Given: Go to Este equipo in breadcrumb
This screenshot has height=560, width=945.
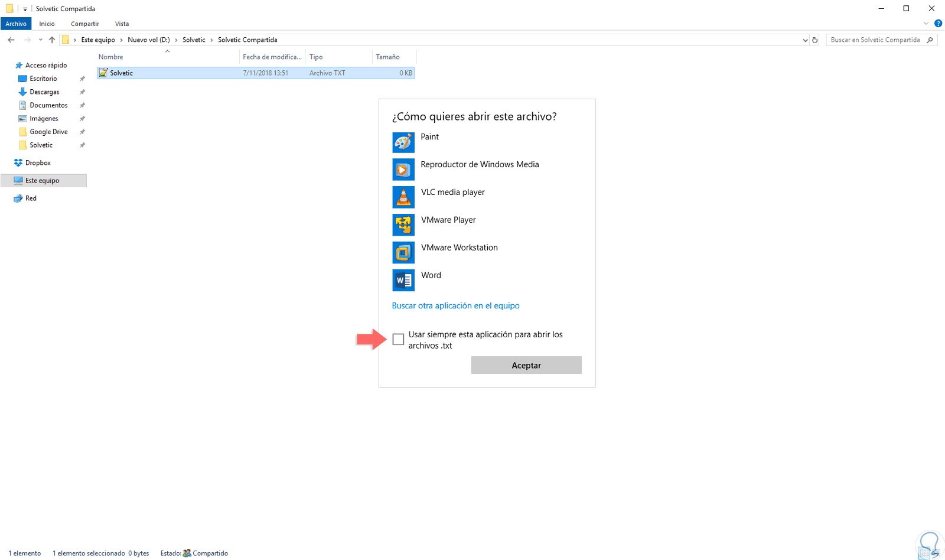Looking at the screenshot, I should tap(98, 40).
